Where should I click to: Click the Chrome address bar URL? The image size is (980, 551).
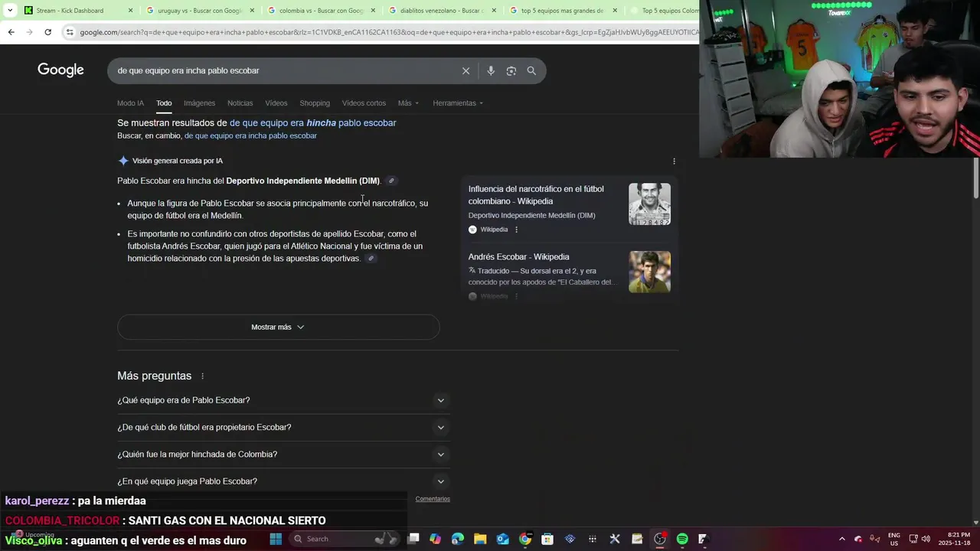coord(388,32)
